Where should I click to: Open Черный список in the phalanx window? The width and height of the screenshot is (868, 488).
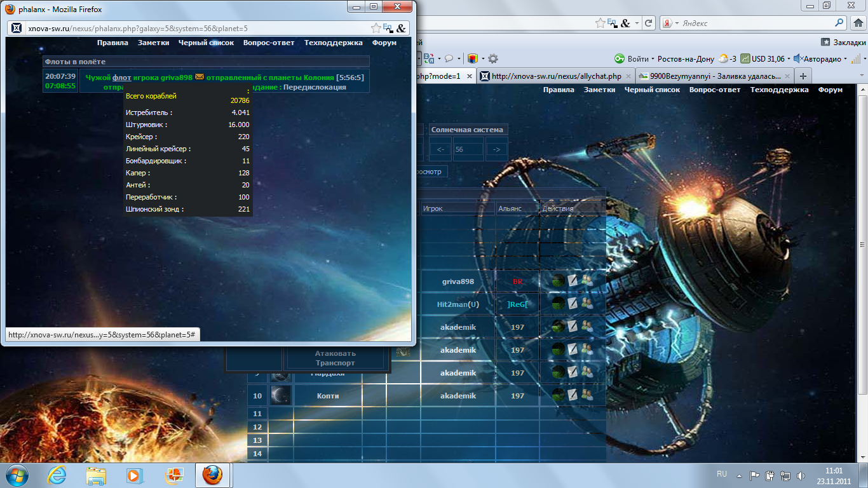(206, 43)
